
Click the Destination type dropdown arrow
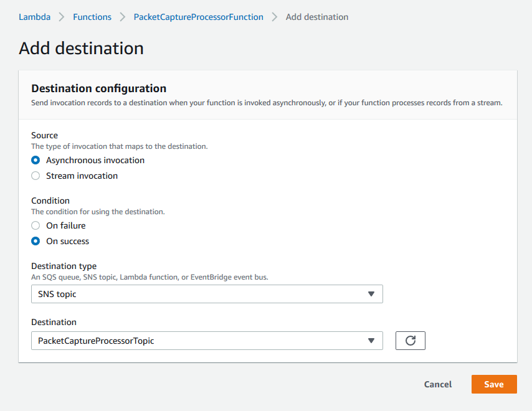click(371, 294)
